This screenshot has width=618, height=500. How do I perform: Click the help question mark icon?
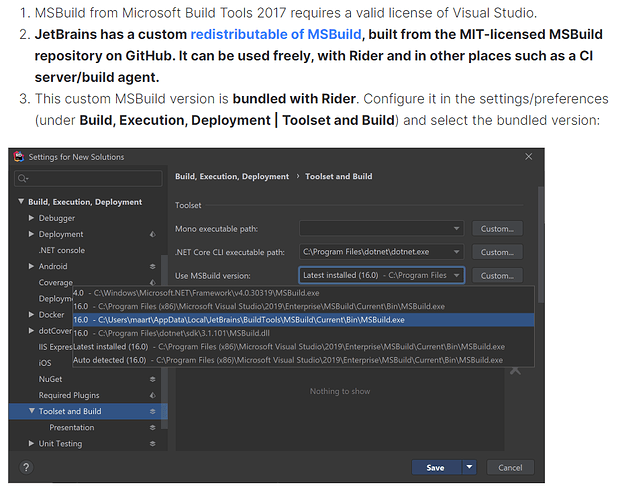pyautogui.click(x=25, y=467)
